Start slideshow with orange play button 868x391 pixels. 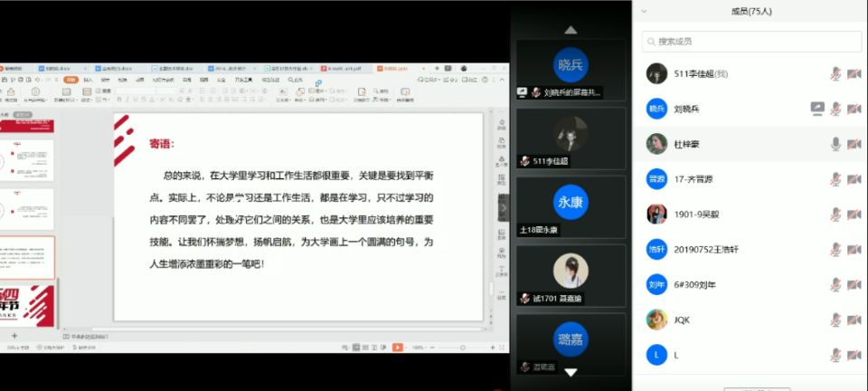[396, 348]
